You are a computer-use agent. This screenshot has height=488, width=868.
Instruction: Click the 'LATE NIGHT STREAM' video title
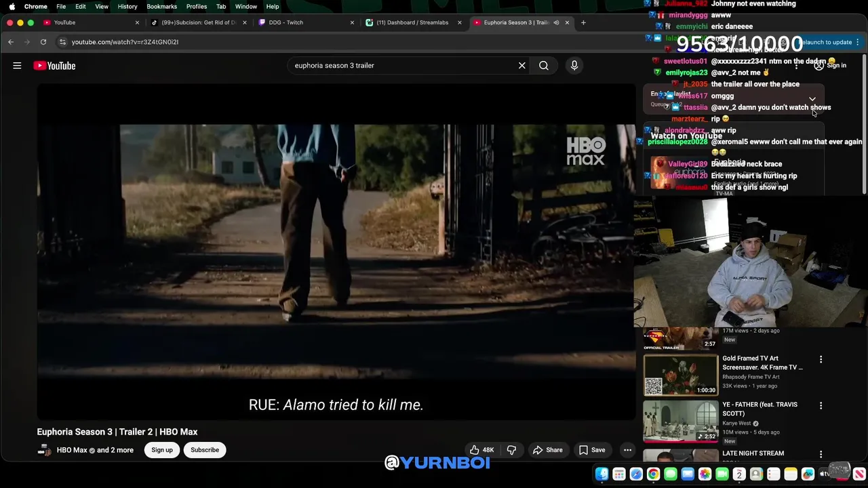pos(753,453)
